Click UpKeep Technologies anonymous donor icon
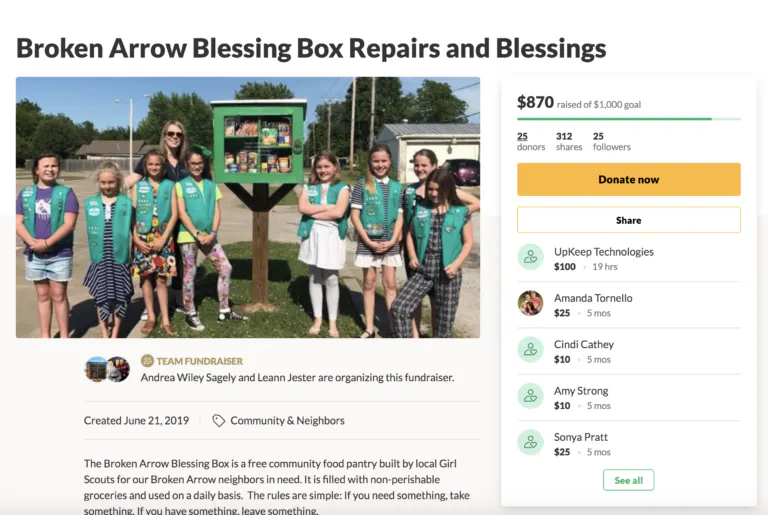 530,257
